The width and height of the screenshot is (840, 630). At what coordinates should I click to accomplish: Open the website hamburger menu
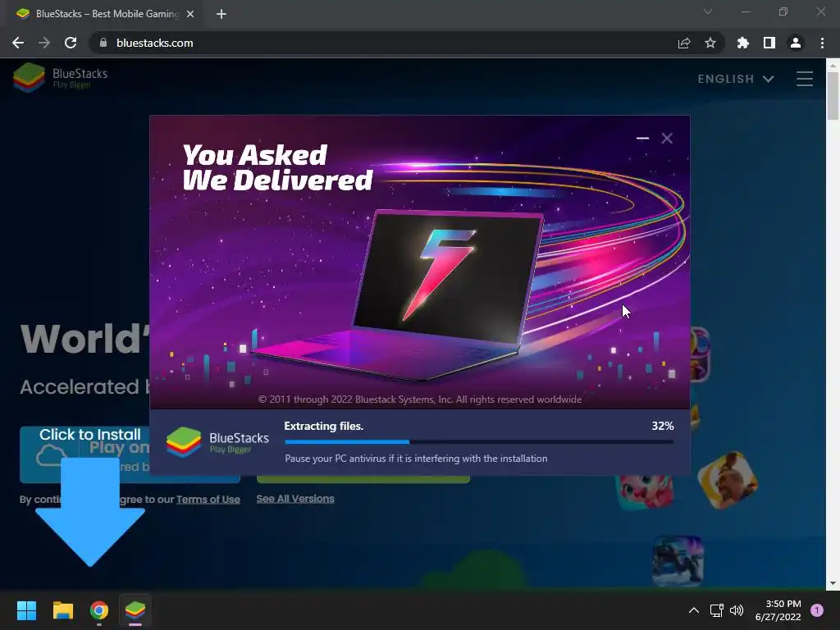point(804,79)
